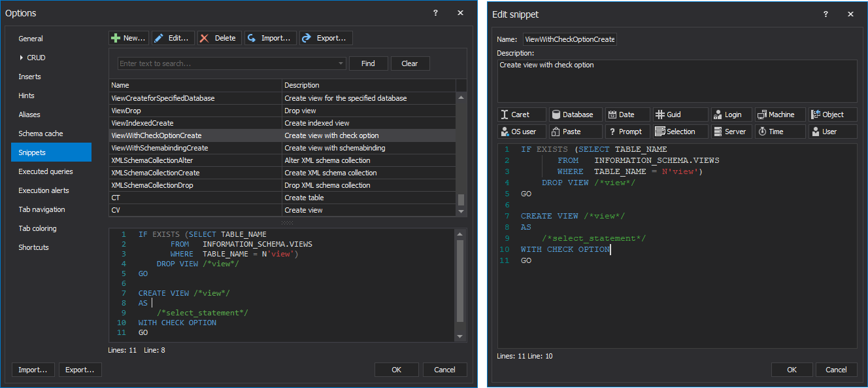
Task: Insert the Server variable
Action: coord(731,132)
